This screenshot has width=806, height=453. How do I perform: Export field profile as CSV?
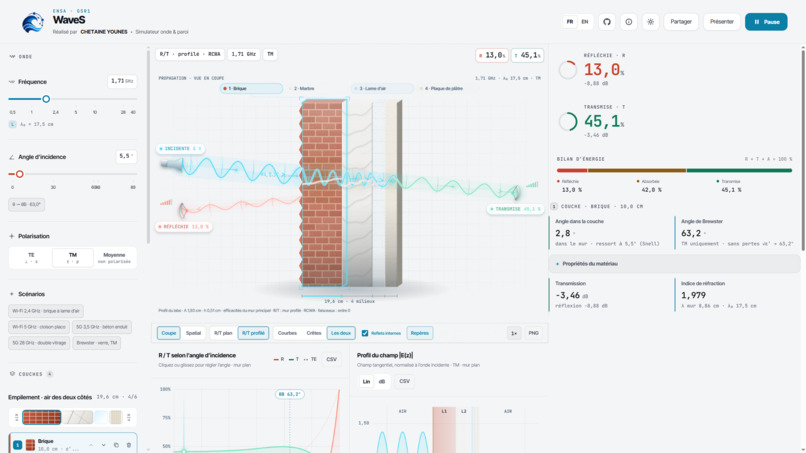point(405,382)
